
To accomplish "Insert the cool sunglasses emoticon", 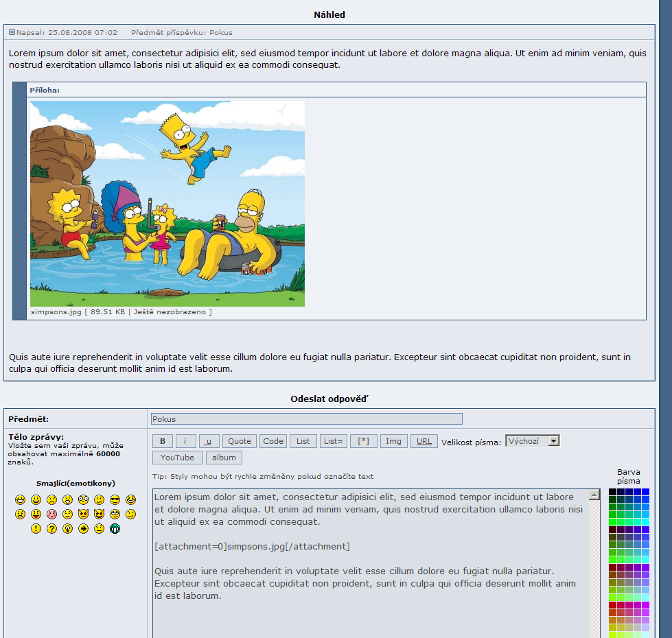I will tap(115, 499).
